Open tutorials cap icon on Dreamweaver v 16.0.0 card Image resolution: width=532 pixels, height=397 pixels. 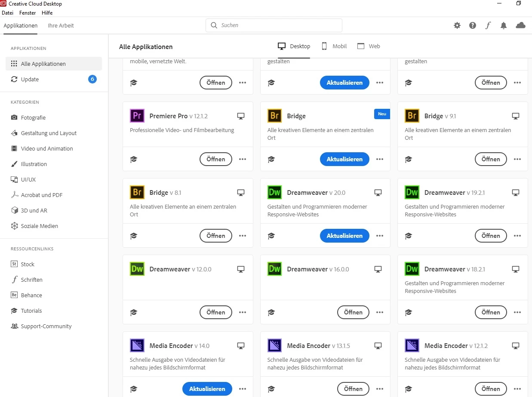271,312
